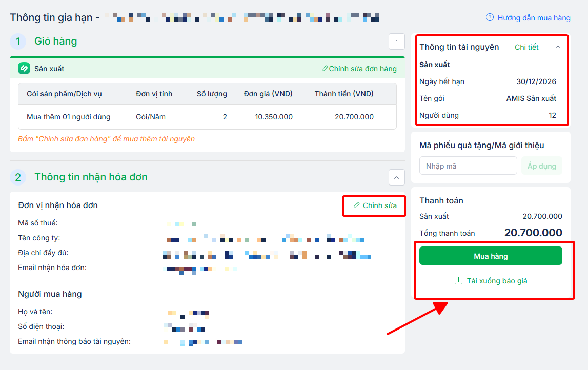Click Áp dụng to apply code
Viewport: 588px width, 370px height.
(542, 166)
